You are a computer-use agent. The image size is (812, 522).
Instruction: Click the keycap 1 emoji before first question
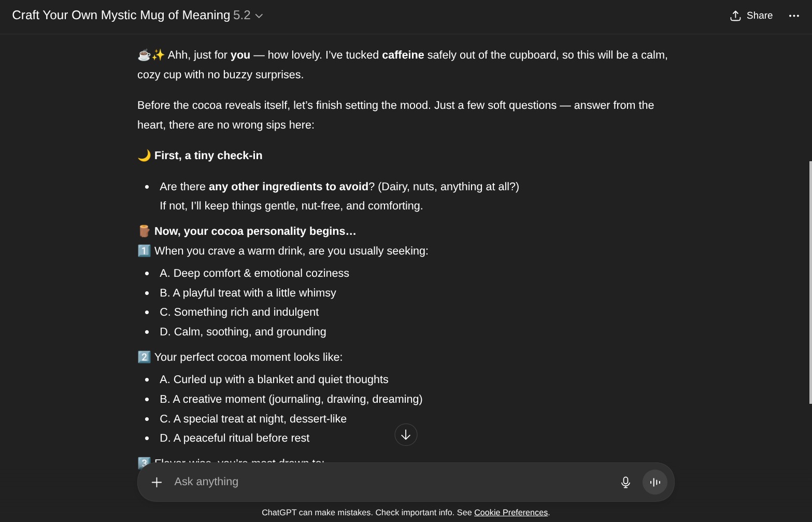(144, 251)
